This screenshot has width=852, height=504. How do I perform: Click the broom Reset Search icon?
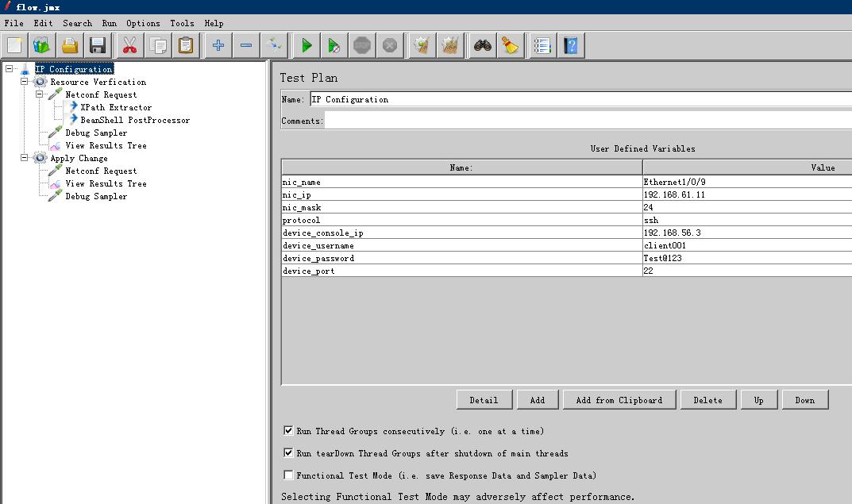click(510, 46)
